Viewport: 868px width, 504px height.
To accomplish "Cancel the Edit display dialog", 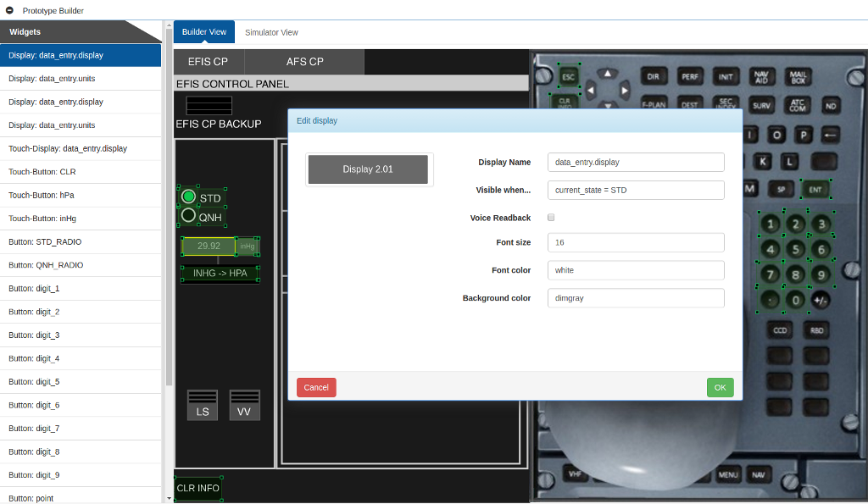I will pyautogui.click(x=316, y=387).
